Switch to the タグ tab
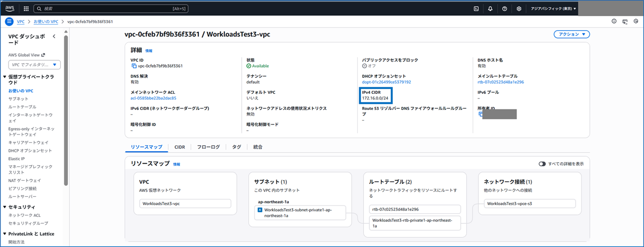The width and height of the screenshot is (644, 247). [236, 147]
